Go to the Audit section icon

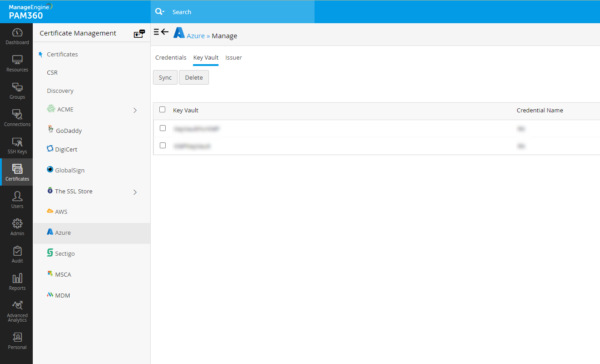pyautogui.click(x=17, y=255)
